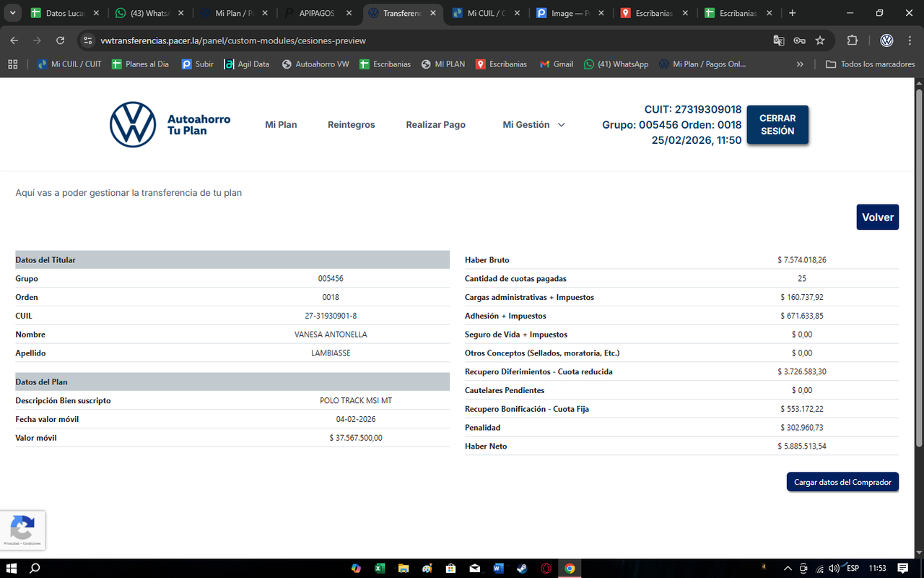
Task: Open the tab search dropdown arrow
Action: [13, 13]
